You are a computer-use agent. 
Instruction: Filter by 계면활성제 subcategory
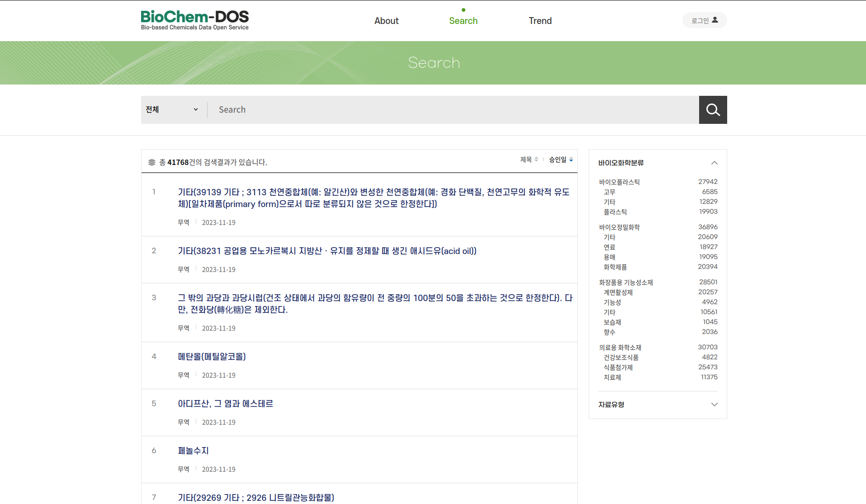click(618, 292)
